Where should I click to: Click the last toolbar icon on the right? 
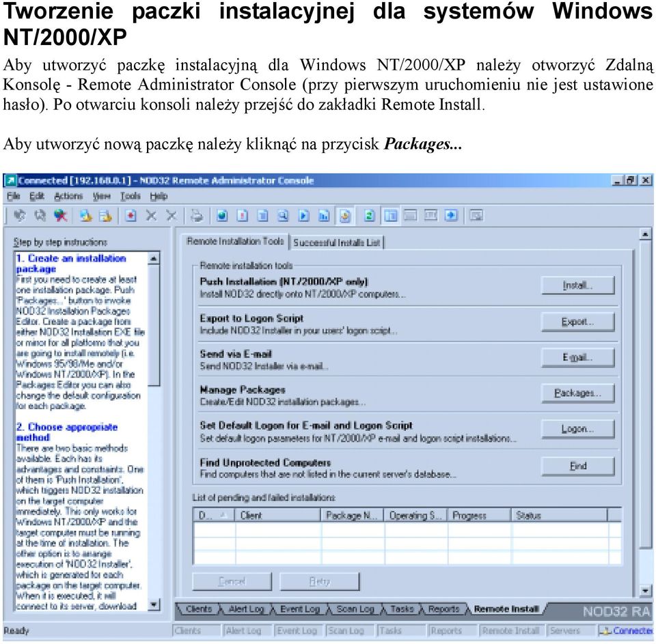click(476, 216)
